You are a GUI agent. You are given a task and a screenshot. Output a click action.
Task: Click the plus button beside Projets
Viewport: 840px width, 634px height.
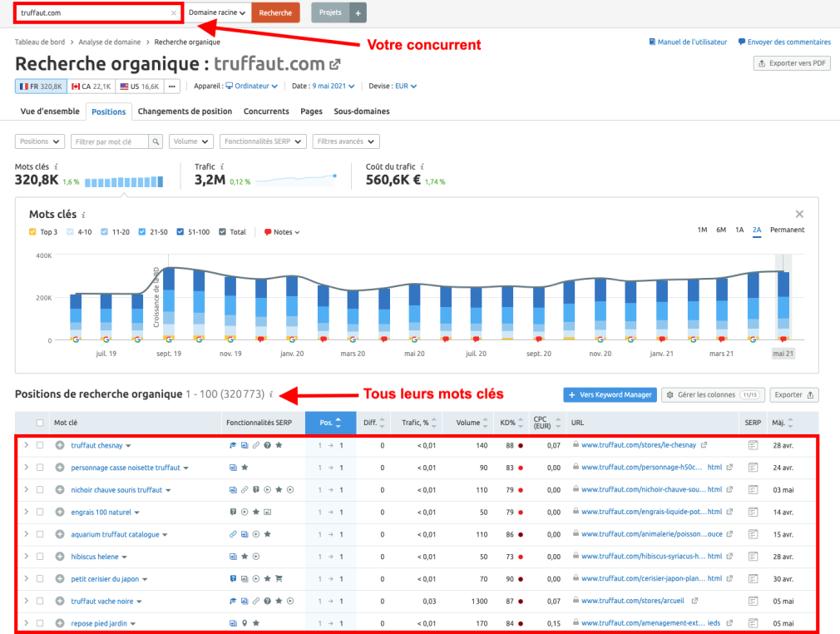(358, 12)
